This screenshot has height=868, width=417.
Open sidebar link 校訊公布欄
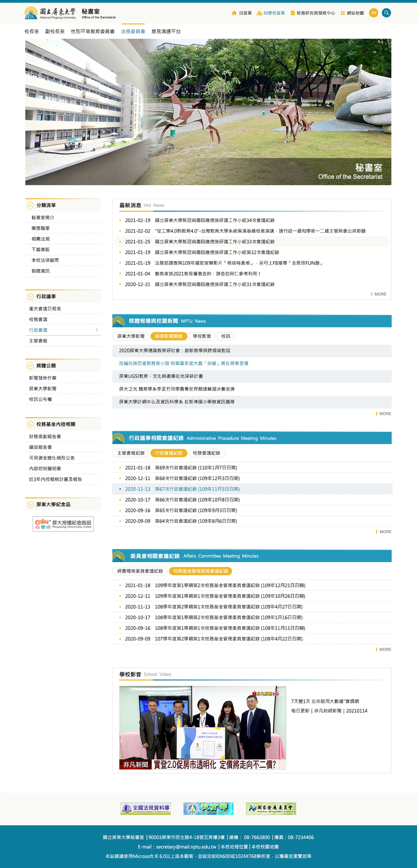tap(40, 399)
